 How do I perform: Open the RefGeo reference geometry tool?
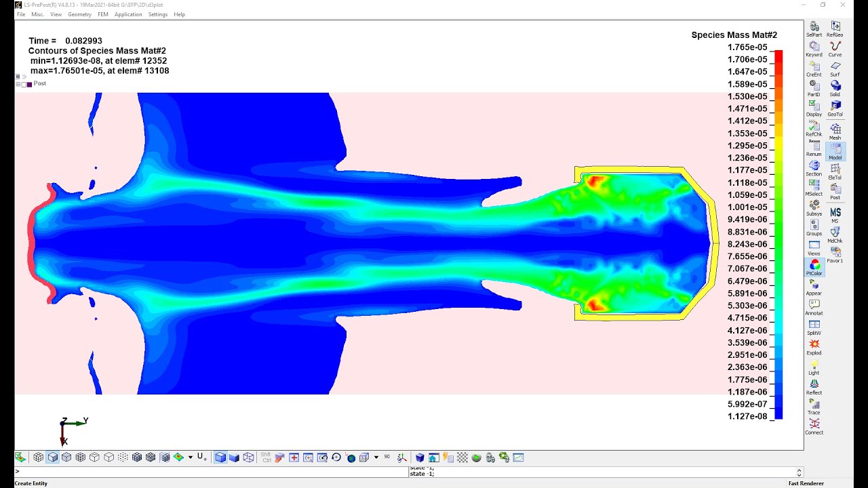point(835,29)
